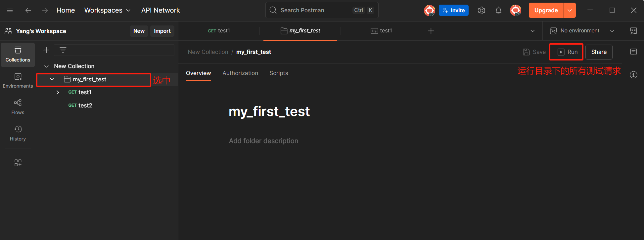The height and width of the screenshot is (240, 644).
Task: Click the my_first_test breadcrumb name
Action: click(253, 52)
